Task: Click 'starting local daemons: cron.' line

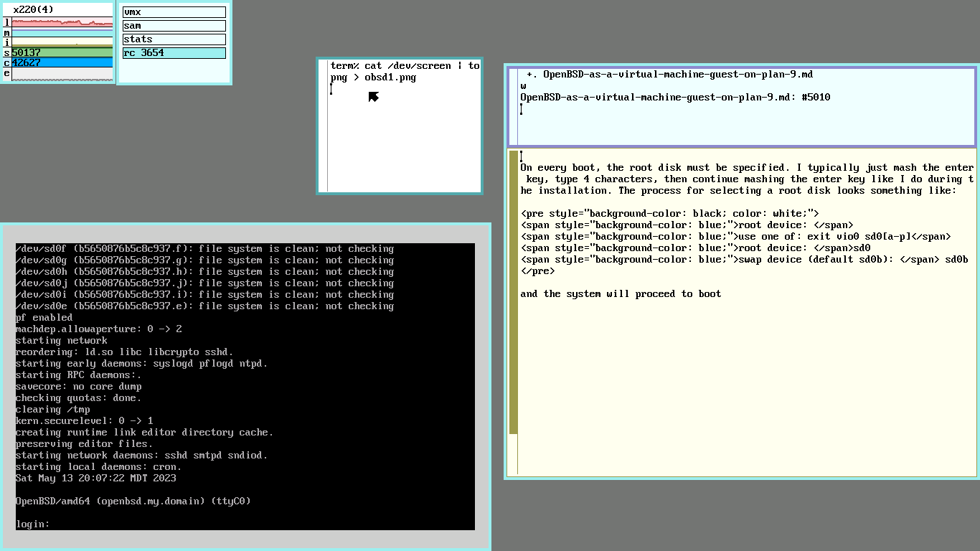Action: pos(99,467)
